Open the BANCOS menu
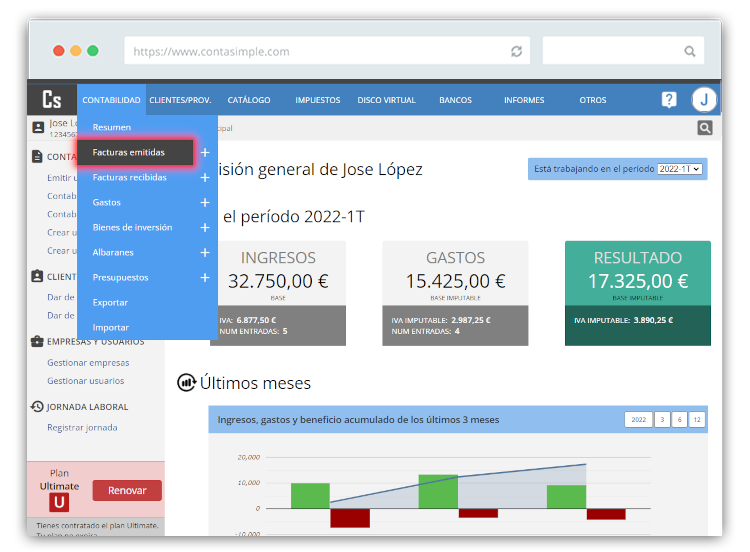 point(455,100)
